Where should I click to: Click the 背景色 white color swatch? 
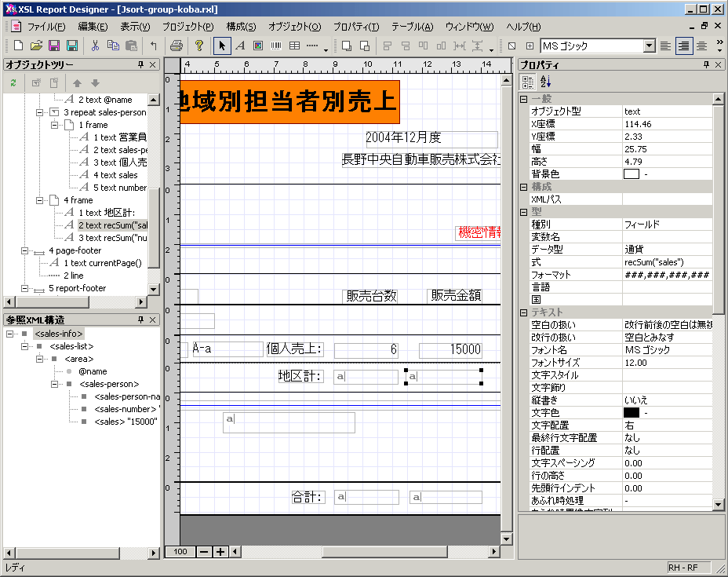tap(632, 174)
